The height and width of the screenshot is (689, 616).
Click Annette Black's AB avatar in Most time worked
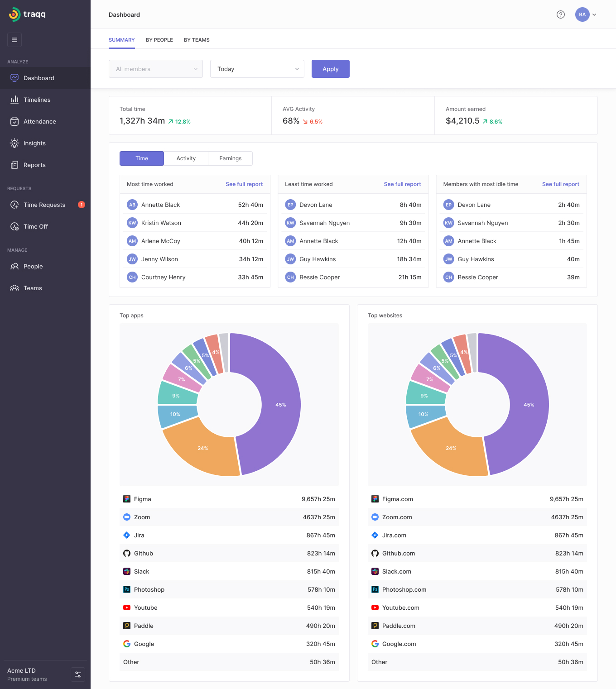pyautogui.click(x=132, y=205)
